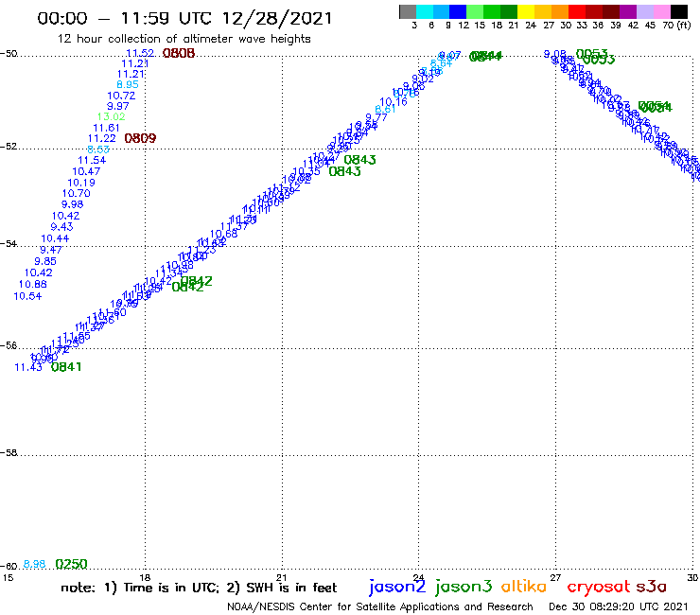Viewport: 700px width, 615px height.
Task: Select the bright red color scale swatch
Action: [x=577, y=11]
